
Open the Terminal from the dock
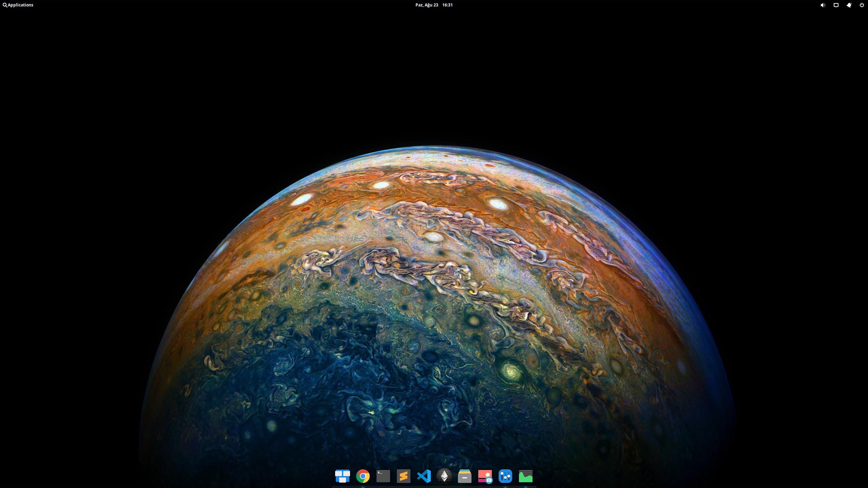click(383, 476)
